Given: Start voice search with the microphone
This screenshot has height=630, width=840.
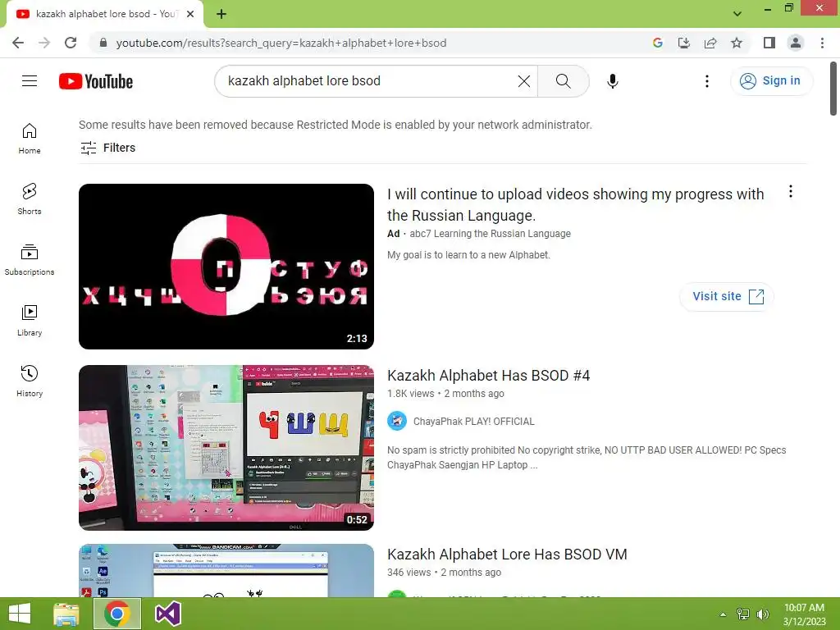Looking at the screenshot, I should tap(612, 81).
